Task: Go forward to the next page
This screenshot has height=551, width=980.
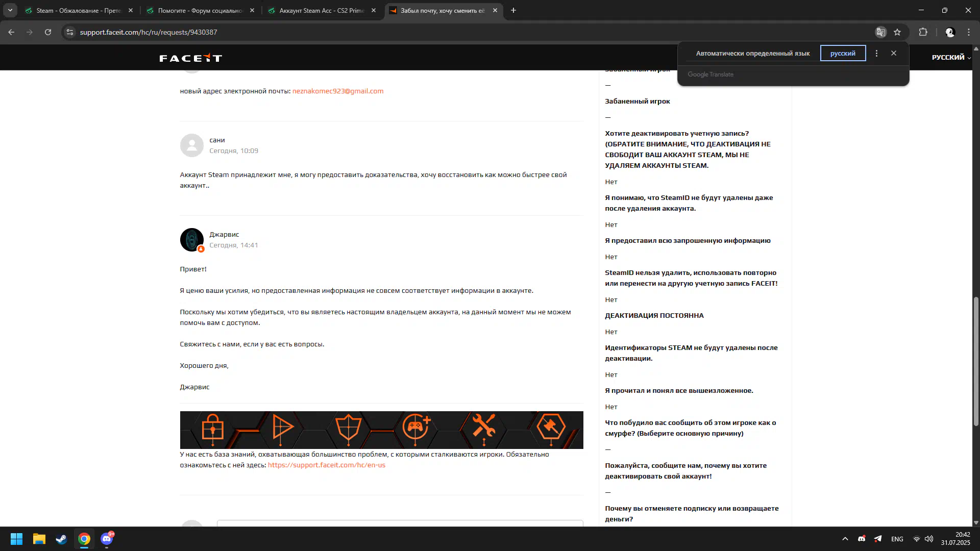Action: 30,32
